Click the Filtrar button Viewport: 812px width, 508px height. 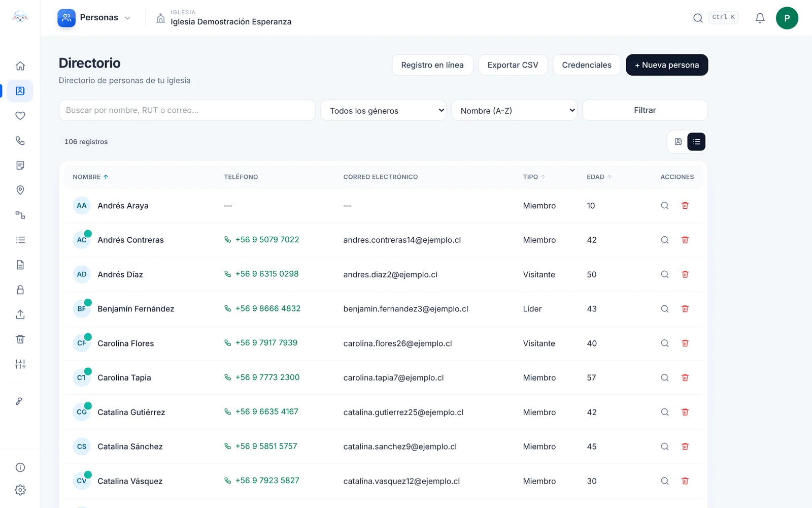pyautogui.click(x=645, y=110)
